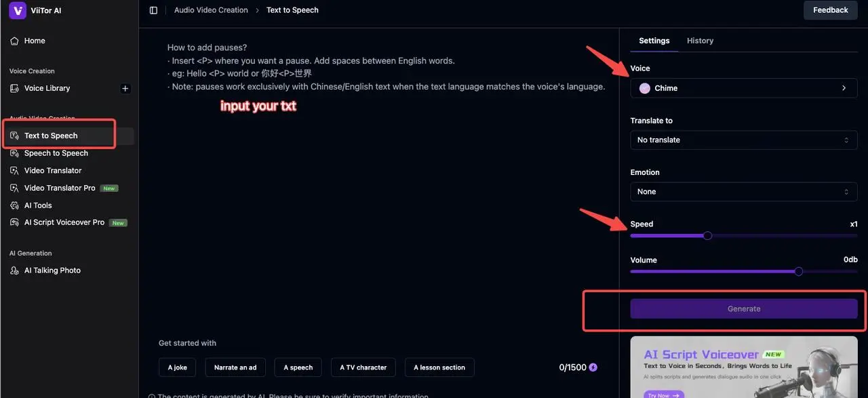
Task: Choose the "A joke" starter prompt
Action: tap(177, 367)
